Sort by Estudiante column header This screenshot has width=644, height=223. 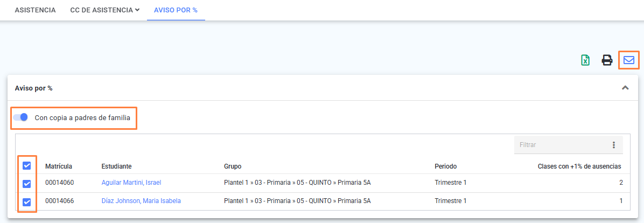(x=116, y=166)
